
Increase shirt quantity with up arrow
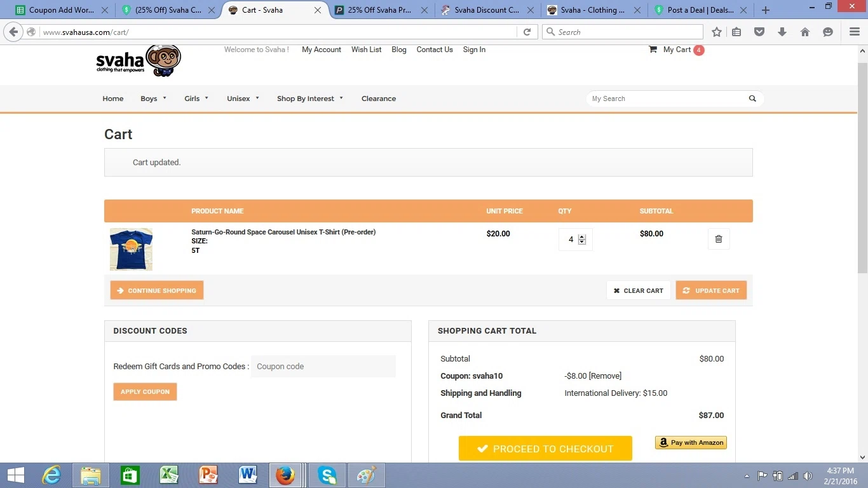(582, 236)
